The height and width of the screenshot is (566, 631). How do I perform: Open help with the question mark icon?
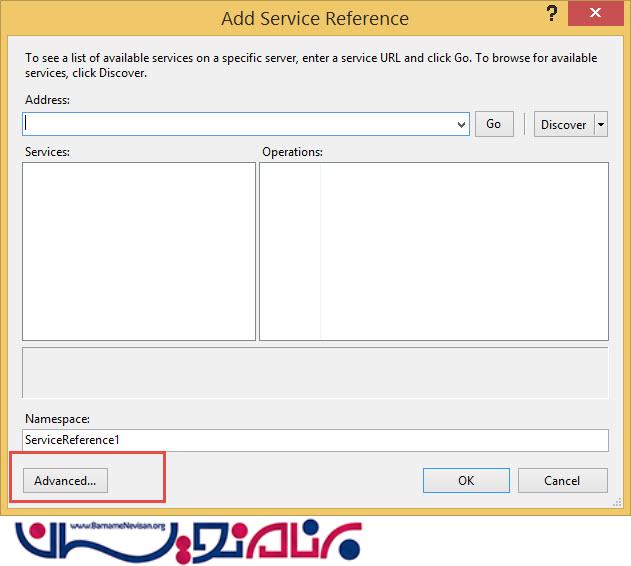point(552,14)
